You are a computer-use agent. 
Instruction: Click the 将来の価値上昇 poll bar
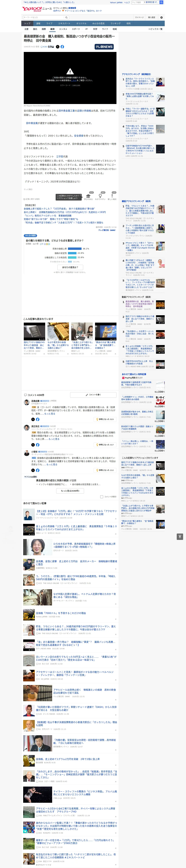75,249
